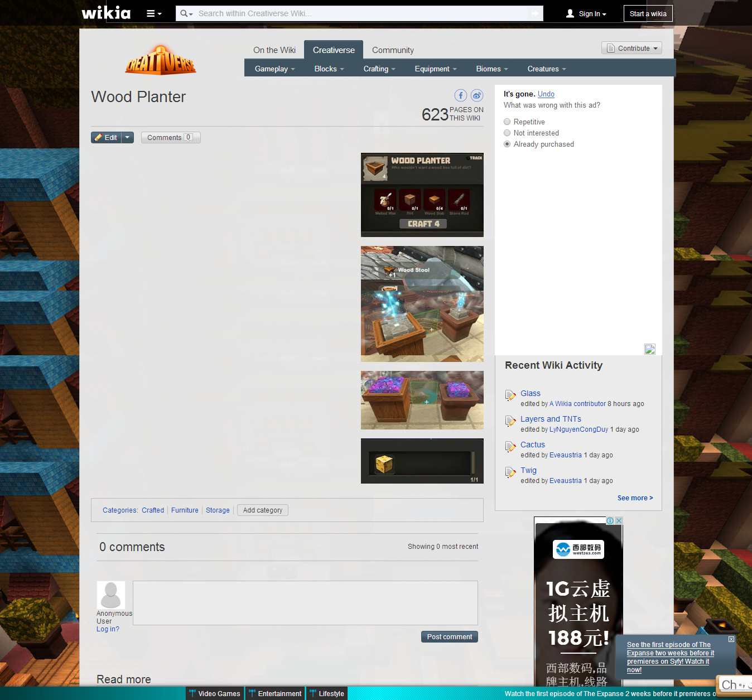752x700 pixels.
Task: Click the Creativerse logo
Action: coord(161,60)
